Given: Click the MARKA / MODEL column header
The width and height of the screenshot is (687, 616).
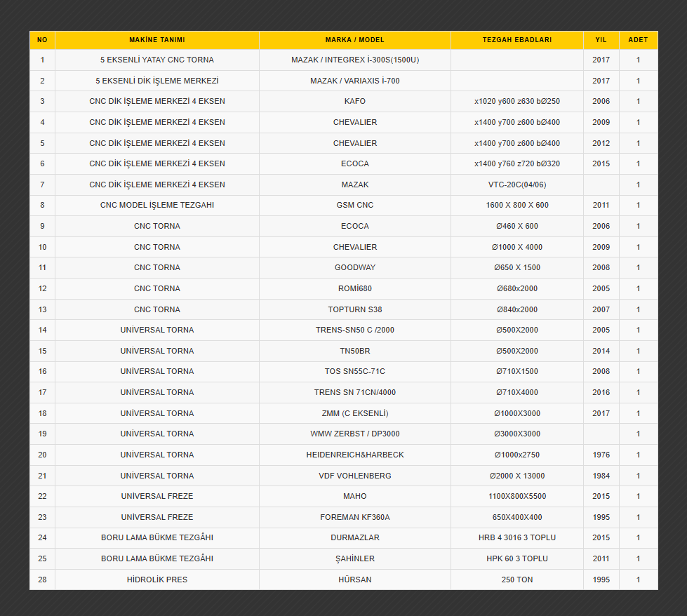Looking at the screenshot, I should click(x=355, y=40).
